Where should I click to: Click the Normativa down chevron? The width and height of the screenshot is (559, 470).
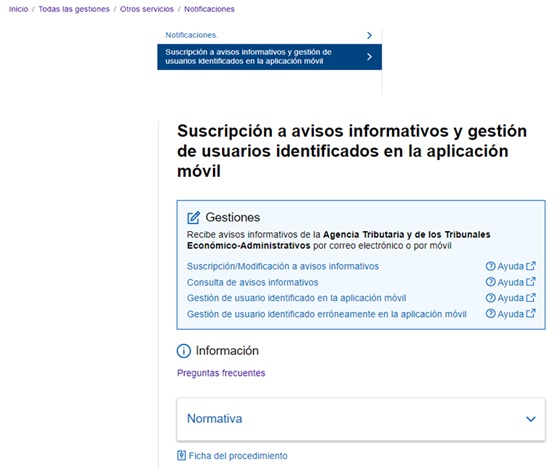click(x=530, y=419)
